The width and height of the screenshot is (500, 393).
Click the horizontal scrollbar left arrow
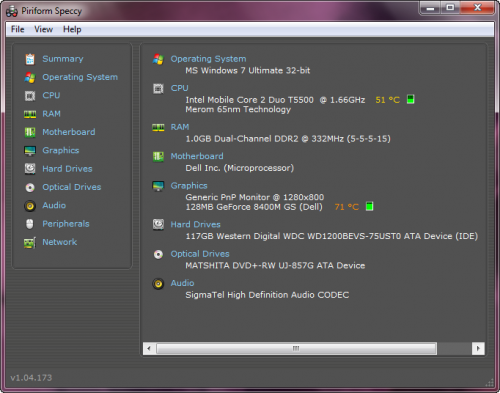[149, 349]
